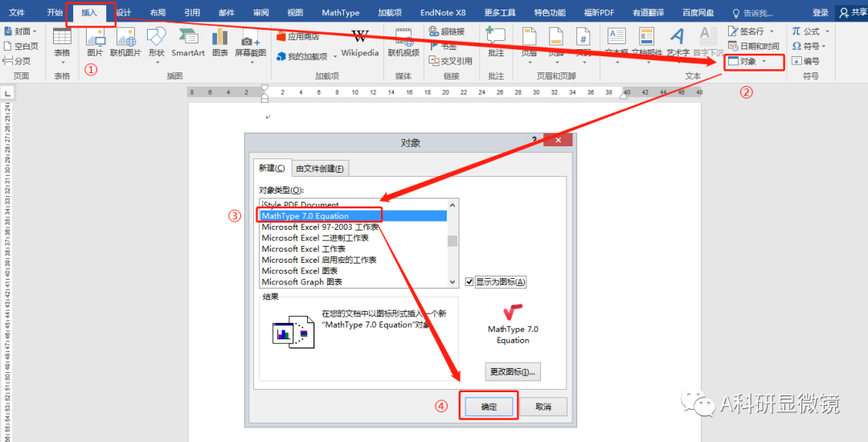Viewport: 868px width, 442px height.
Task: Open 我的加载项 dropdown
Action: click(x=334, y=57)
